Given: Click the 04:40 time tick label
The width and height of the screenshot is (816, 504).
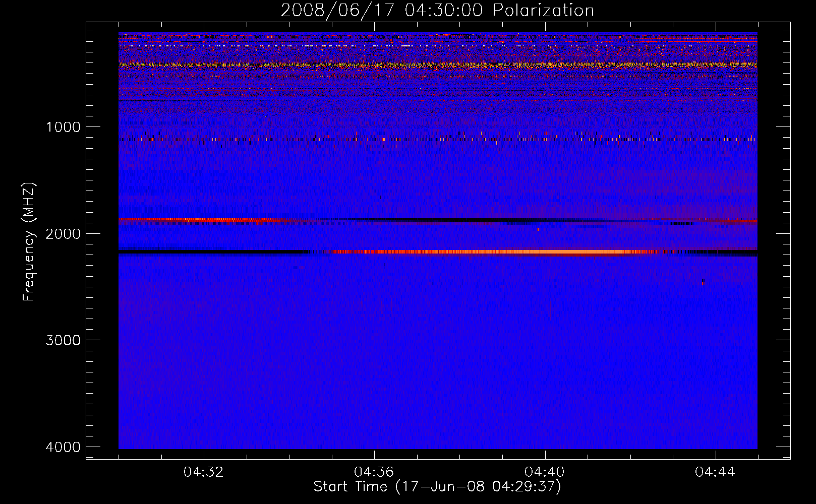Looking at the screenshot, I should [545, 472].
